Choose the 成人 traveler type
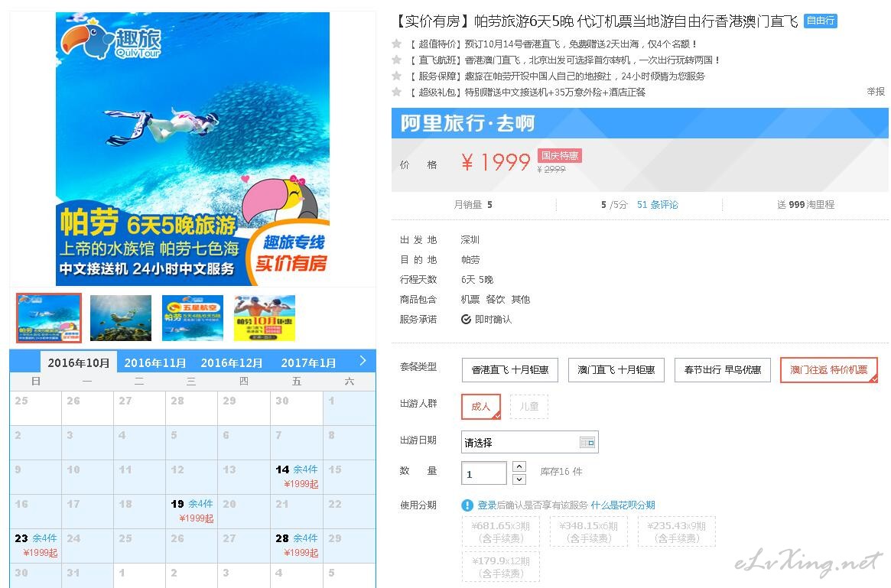Image resolution: width=891 pixels, height=588 pixels. click(x=481, y=407)
